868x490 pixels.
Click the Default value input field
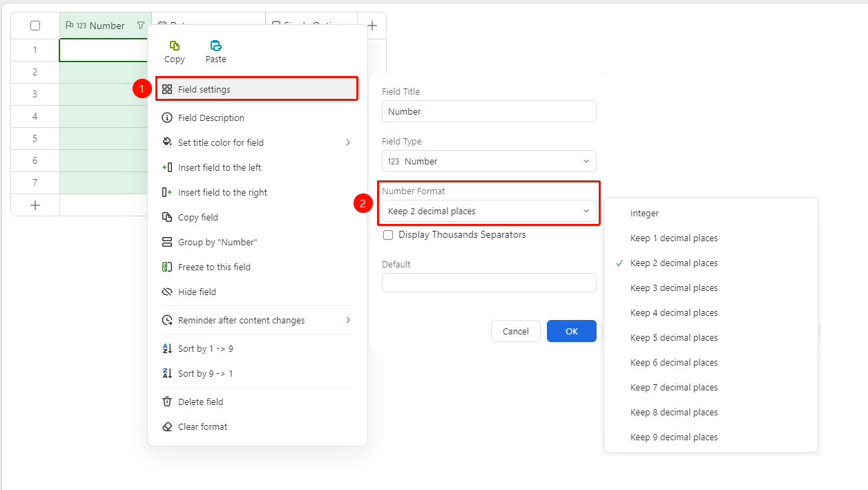click(x=489, y=283)
